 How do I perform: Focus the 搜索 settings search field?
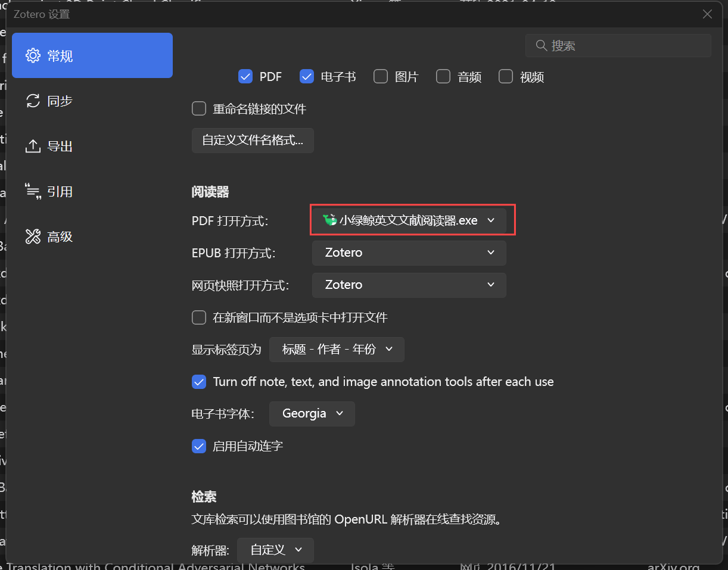point(618,45)
